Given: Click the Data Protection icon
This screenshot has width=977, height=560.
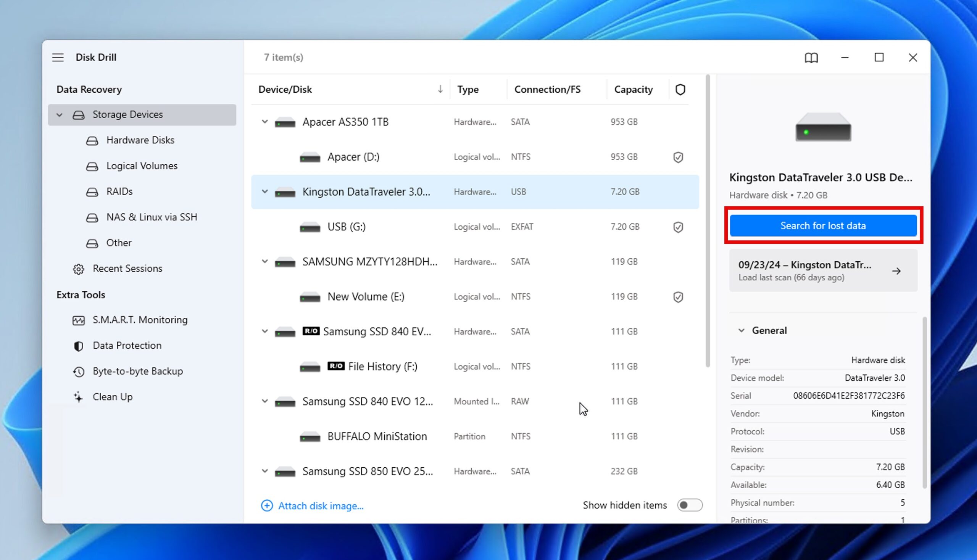Looking at the screenshot, I should pyautogui.click(x=79, y=345).
